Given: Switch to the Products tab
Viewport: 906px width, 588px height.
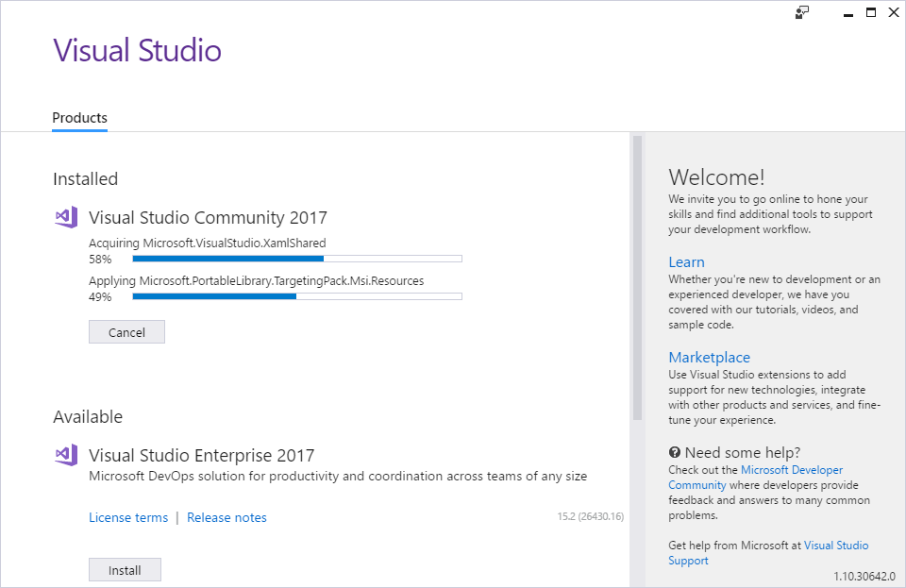Looking at the screenshot, I should [79, 118].
